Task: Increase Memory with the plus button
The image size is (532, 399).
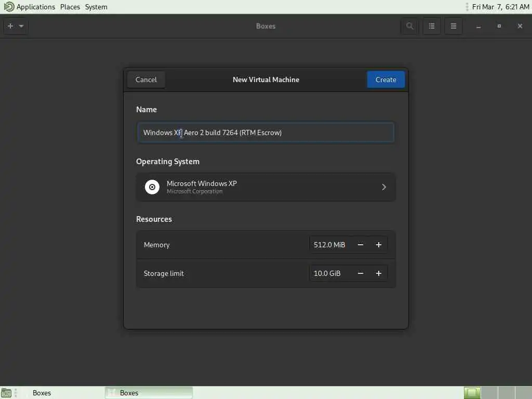Action: (x=379, y=245)
